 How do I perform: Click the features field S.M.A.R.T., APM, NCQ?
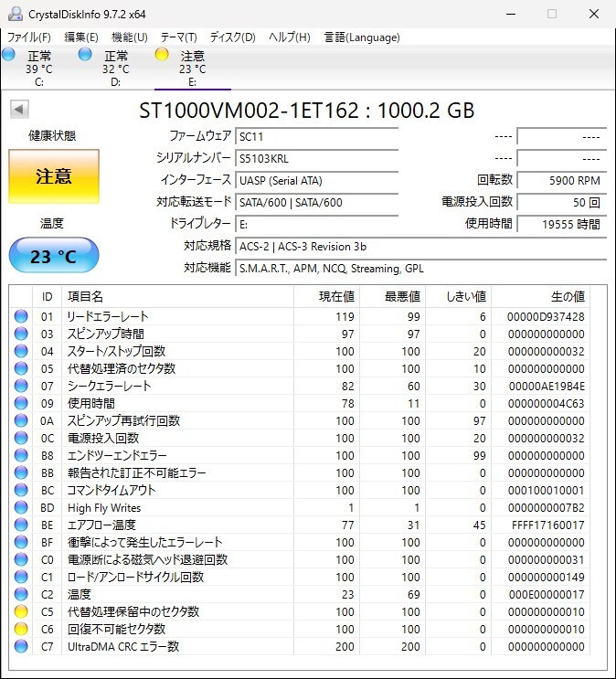(420, 269)
